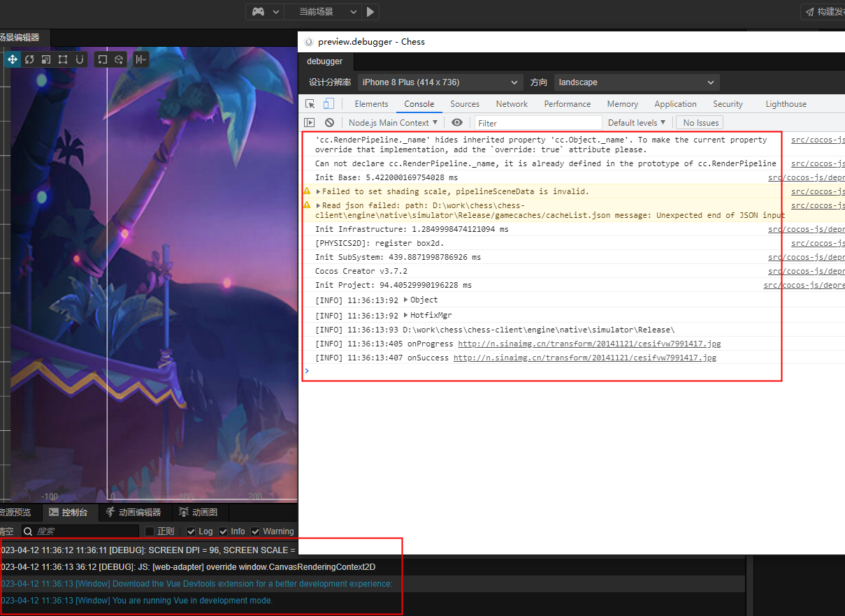Show the console sidebar icon
Viewport: 845px width, 616px height.
310,122
